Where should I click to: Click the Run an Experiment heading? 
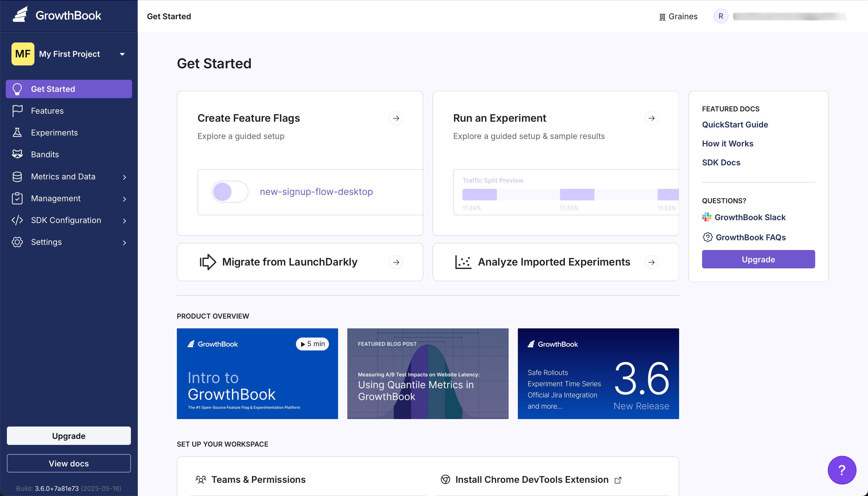pos(499,118)
